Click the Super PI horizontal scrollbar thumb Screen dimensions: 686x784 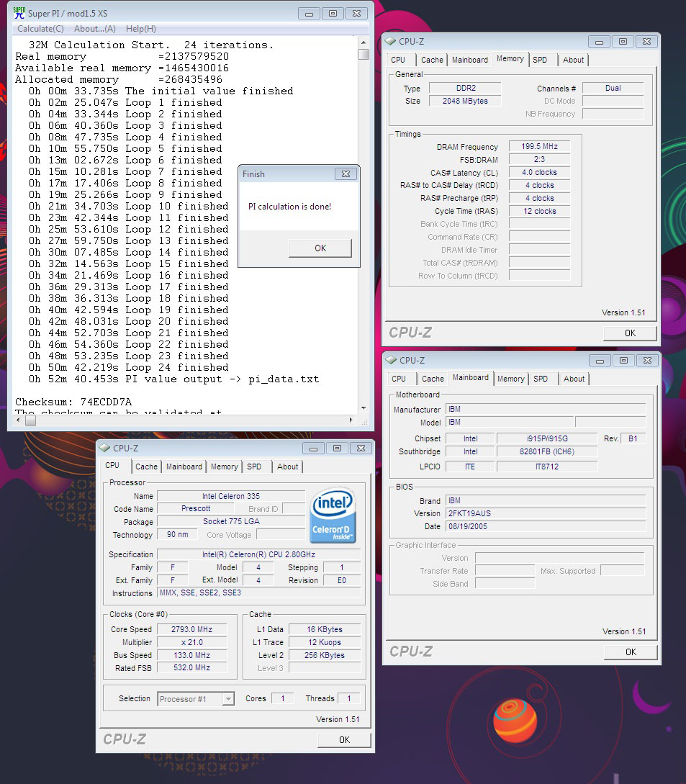coord(30,420)
